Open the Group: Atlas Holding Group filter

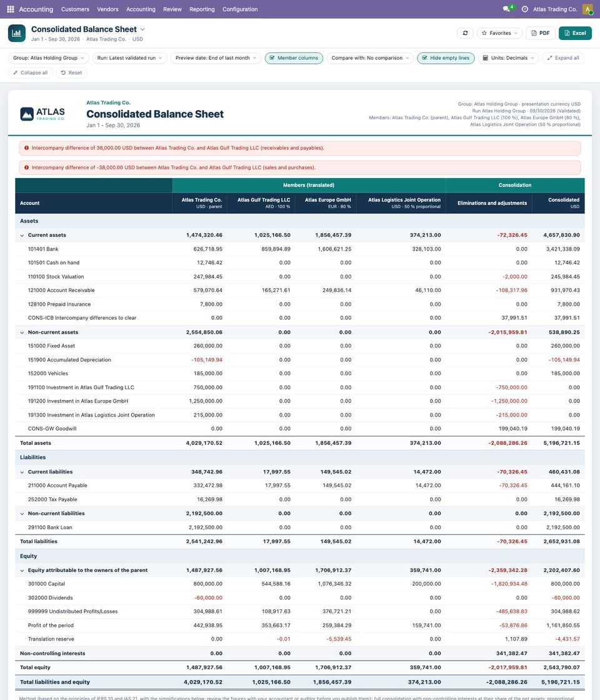coord(48,58)
